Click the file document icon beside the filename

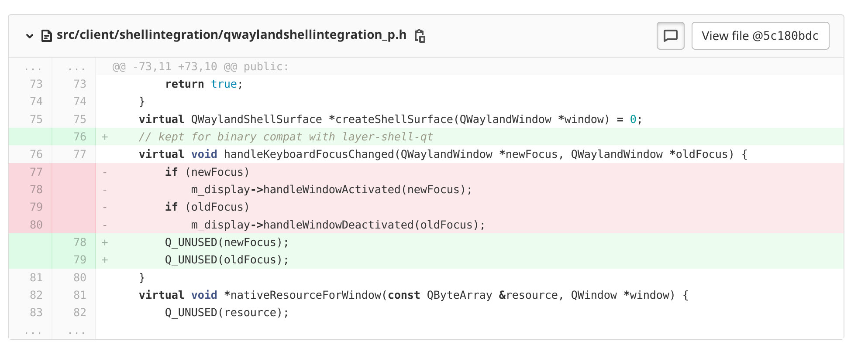pos(46,36)
